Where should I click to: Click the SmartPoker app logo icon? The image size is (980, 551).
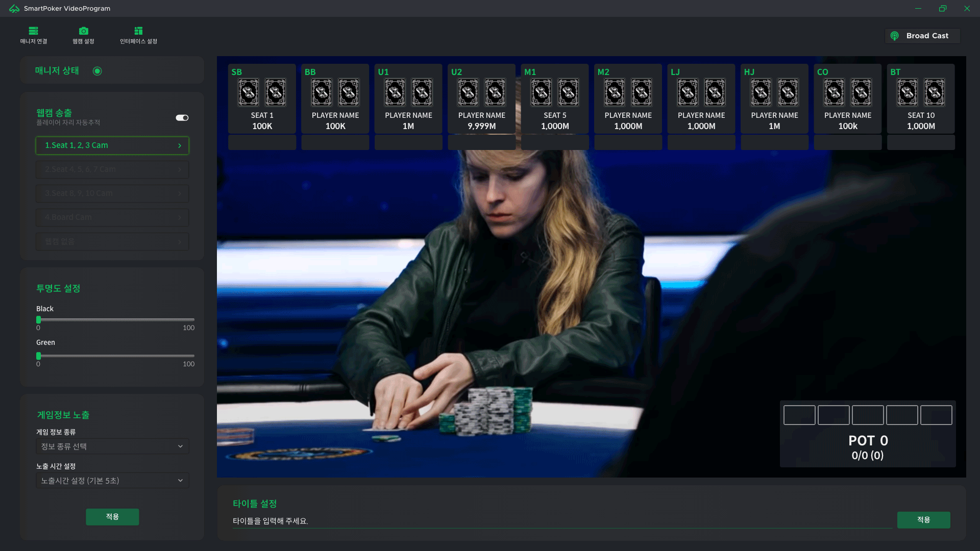pos(14,9)
